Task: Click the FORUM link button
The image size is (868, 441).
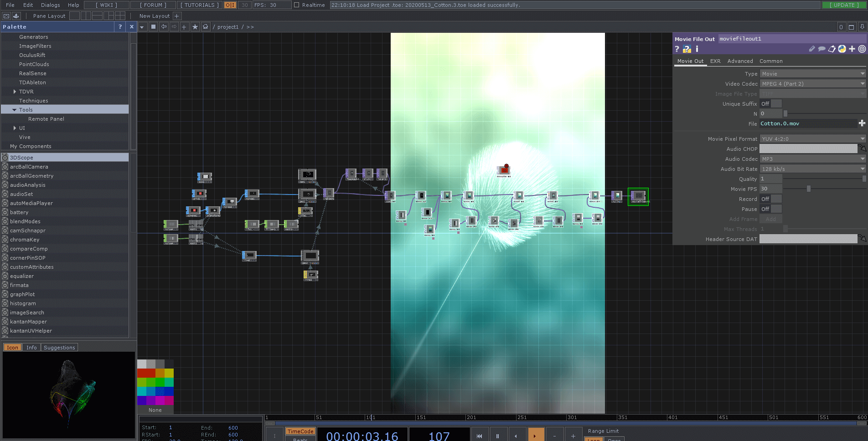Action: click(x=153, y=5)
